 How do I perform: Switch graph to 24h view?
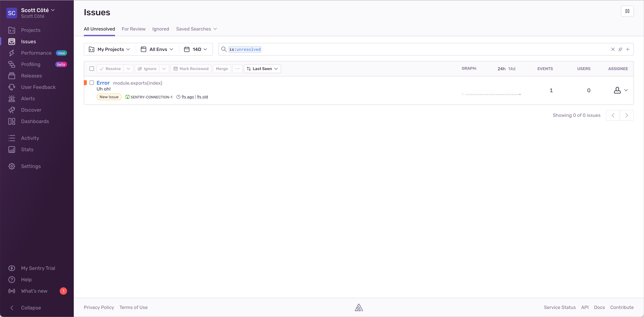pyautogui.click(x=501, y=69)
